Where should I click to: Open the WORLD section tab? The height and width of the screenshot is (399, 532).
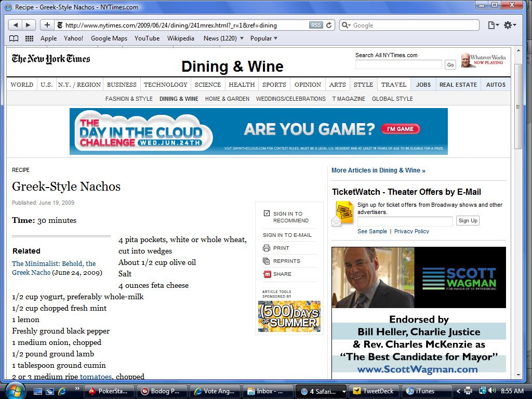pos(22,85)
